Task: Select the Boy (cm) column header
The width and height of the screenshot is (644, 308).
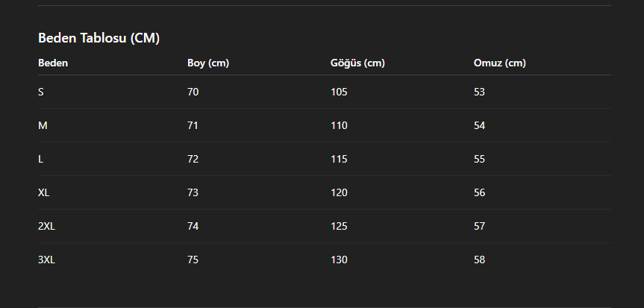Action: tap(208, 63)
